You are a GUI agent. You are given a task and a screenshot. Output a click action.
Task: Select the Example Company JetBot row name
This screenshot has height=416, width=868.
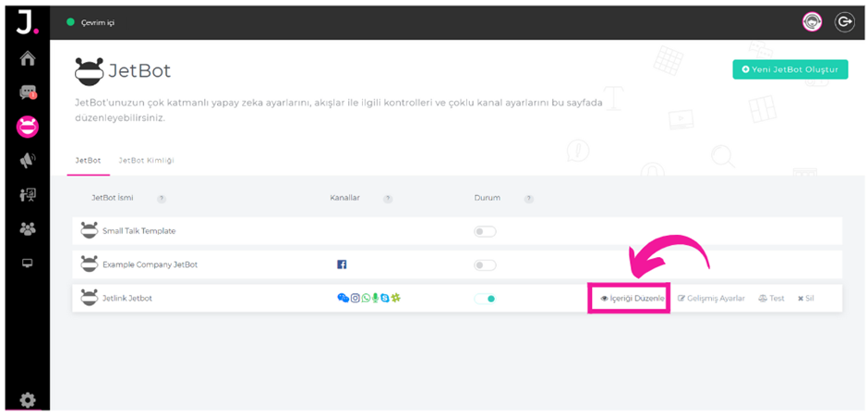point(150,264)
